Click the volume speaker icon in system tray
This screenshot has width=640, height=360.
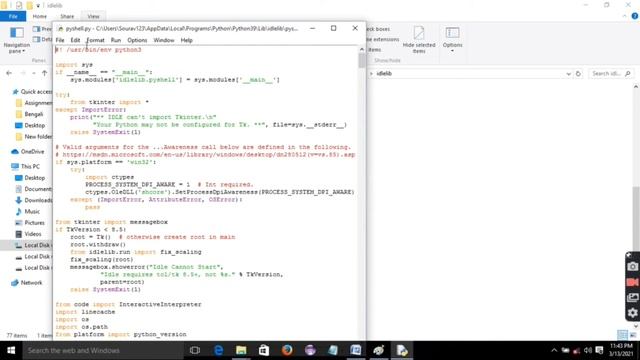click(588, 350)
